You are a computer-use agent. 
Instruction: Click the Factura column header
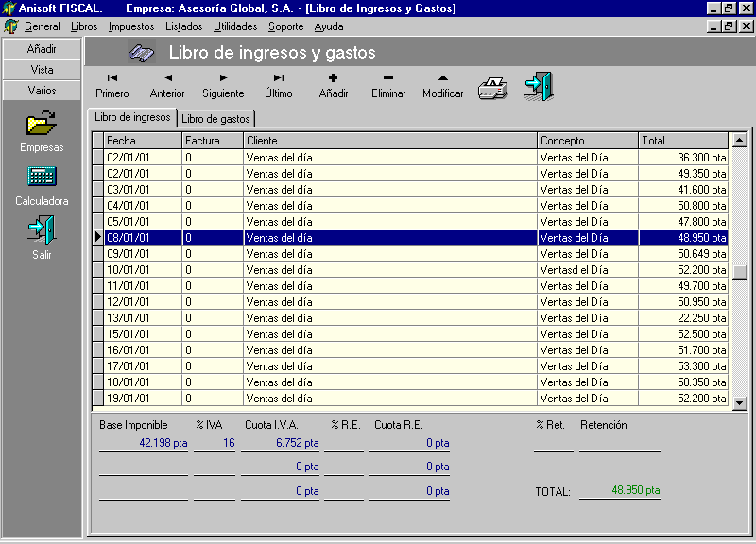[x=213, y=141]
